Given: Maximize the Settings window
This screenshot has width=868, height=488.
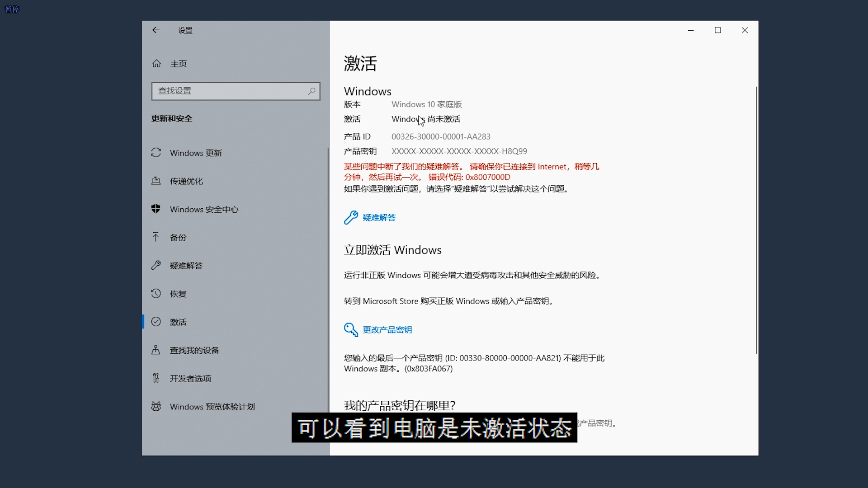Looking at the screenshot, I should tap(718, 30).
